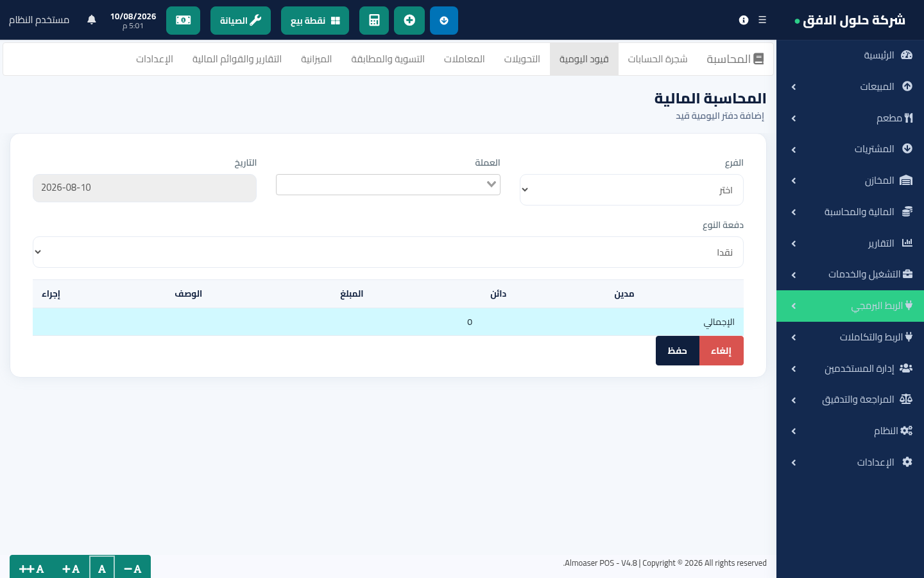The height and width of the screenshot is (578, 924).
Task: Expand إدارة المستخدمين menu chevron
Action: click(794, 369)
